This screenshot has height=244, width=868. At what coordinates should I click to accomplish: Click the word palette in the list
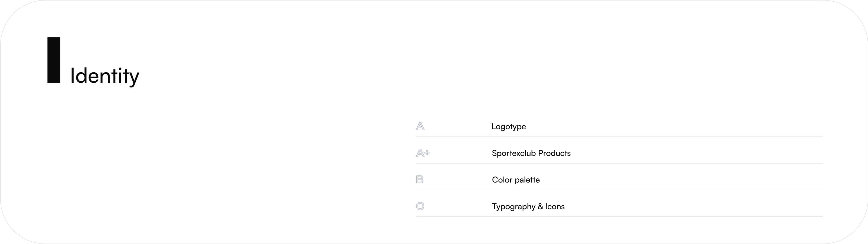point(527,180)
